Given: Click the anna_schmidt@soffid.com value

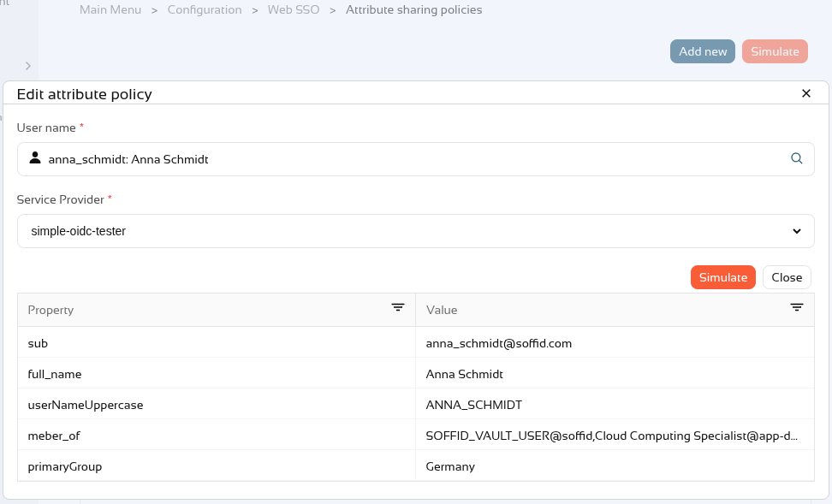Looking at the screenshot, I should pos(499,343).
